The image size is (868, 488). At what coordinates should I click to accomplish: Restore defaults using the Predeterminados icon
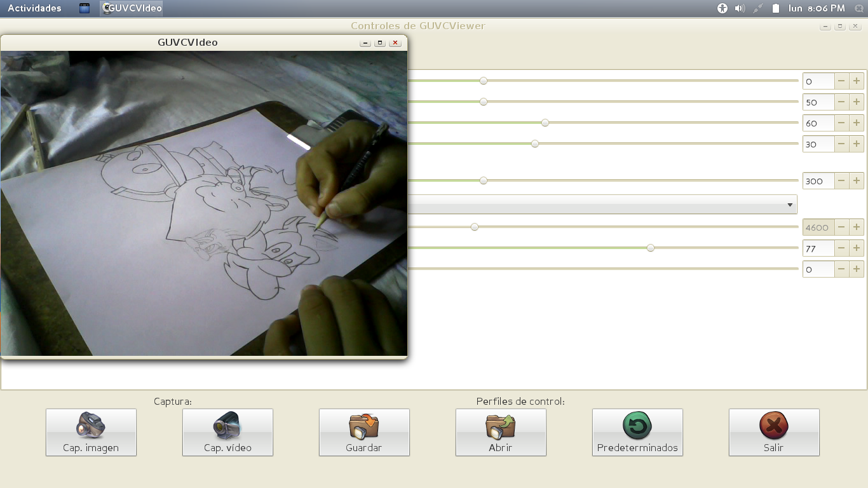(x=637, y=432)
